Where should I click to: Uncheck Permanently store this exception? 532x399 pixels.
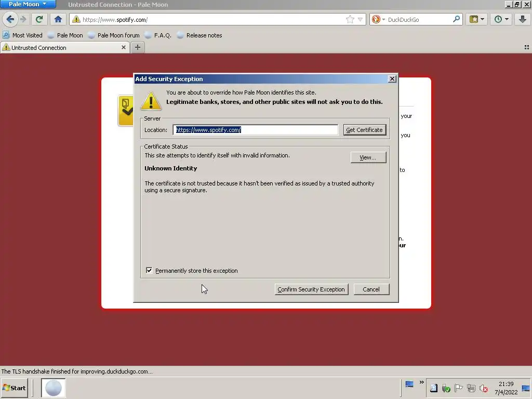(149, 270)
